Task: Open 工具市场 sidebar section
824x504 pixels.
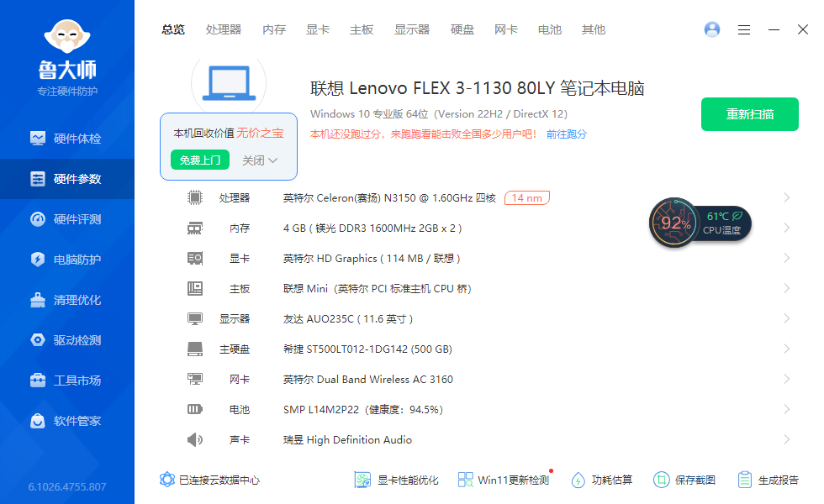Action: [66, 381]
